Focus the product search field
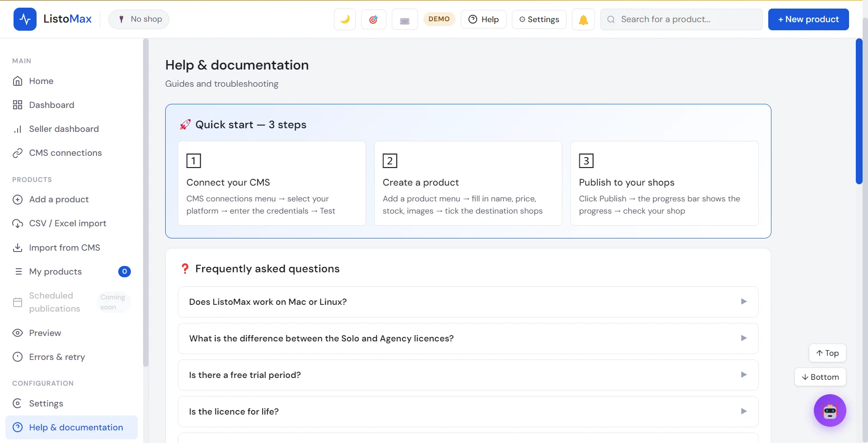 (x=681, y=19)
